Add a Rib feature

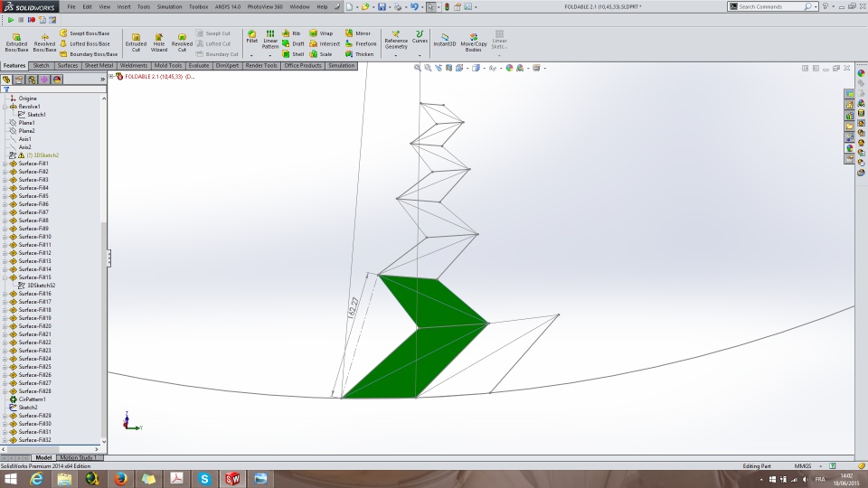tap(291, 33)
